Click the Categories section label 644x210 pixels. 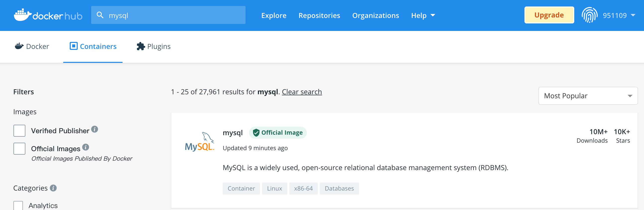[30, 188]
